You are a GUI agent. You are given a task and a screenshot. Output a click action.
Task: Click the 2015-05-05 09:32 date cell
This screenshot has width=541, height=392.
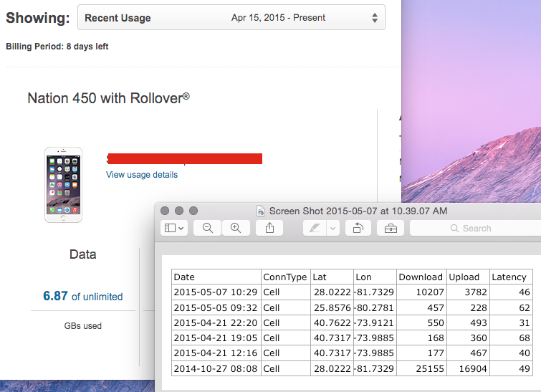click(x=216, y=307)
